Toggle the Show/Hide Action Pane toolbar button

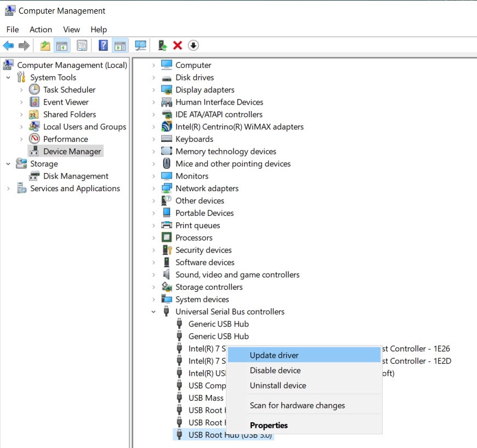(120, 45)
